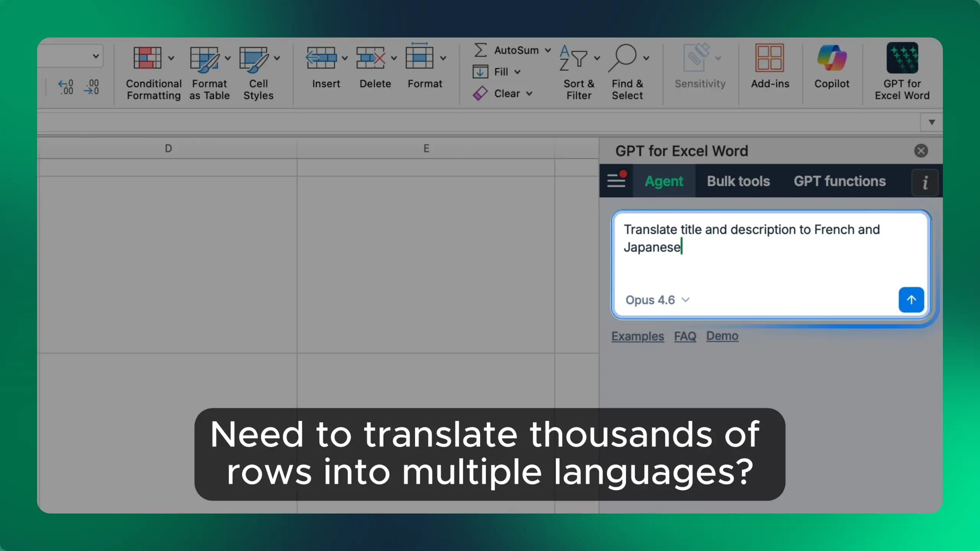Screen dimensions: 980x551
Task: Open the Examples link
Action: [637, 336]
